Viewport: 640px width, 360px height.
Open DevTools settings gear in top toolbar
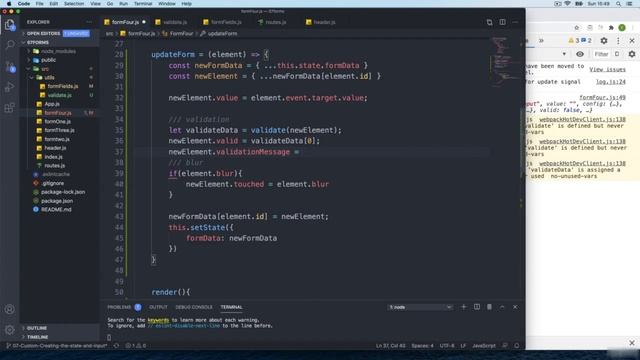(604, 40)
